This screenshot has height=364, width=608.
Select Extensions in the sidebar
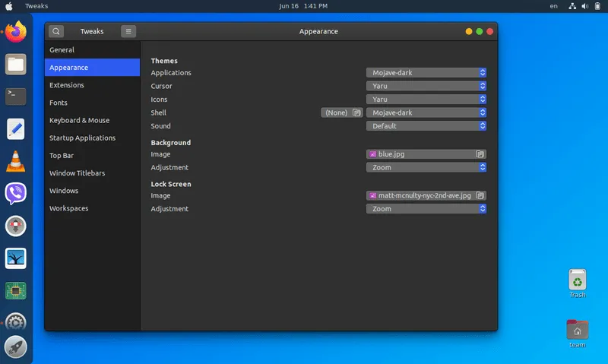pyautogui.click(x=67, y=85)
